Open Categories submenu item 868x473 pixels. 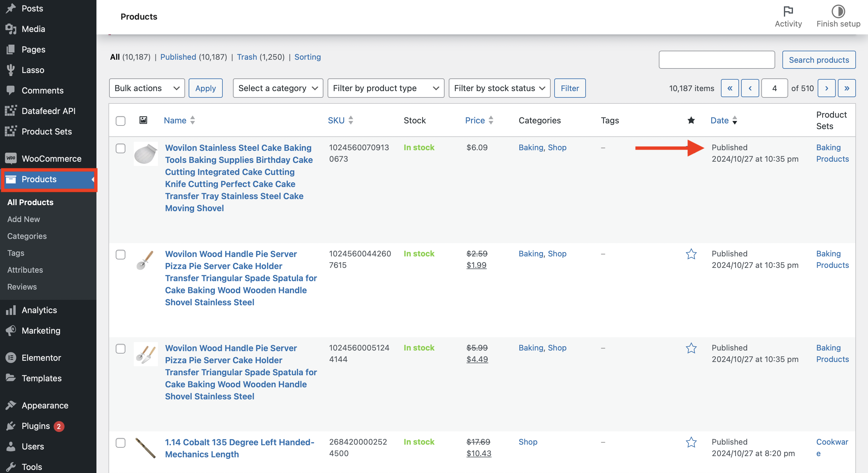27,236
